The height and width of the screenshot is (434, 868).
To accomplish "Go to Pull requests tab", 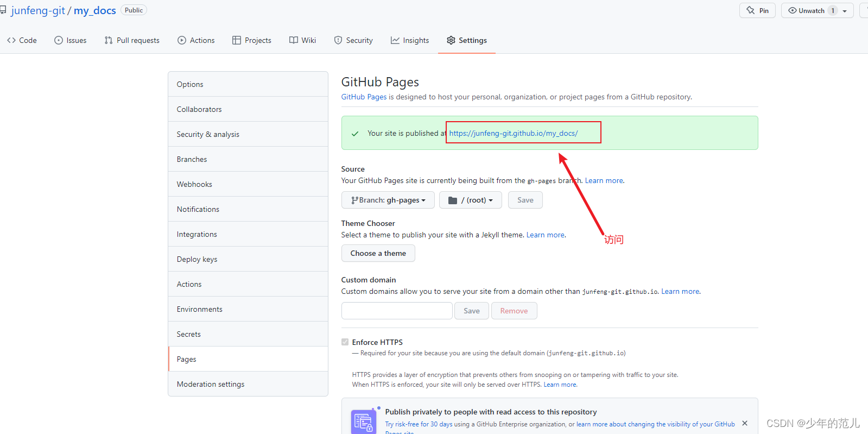I will pos(132,40).
